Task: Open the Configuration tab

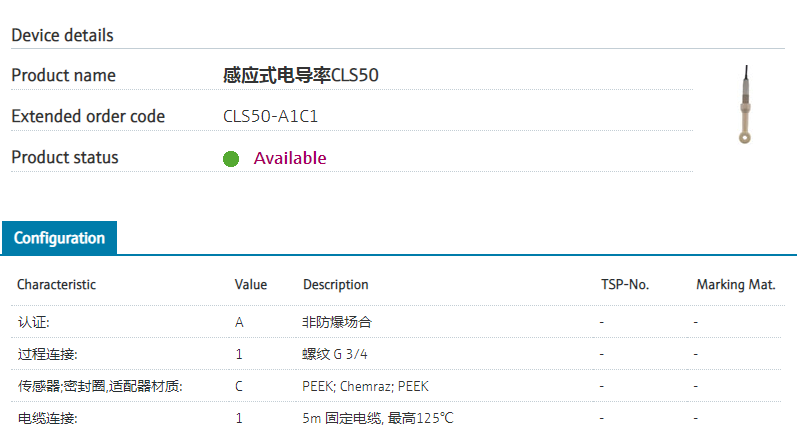Action: [59, 238]
